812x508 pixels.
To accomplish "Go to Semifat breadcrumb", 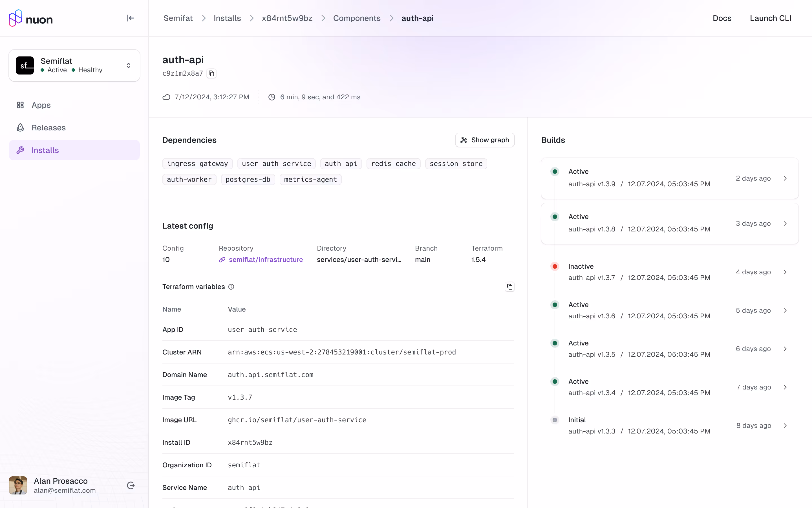I will (x=178, y=18).
